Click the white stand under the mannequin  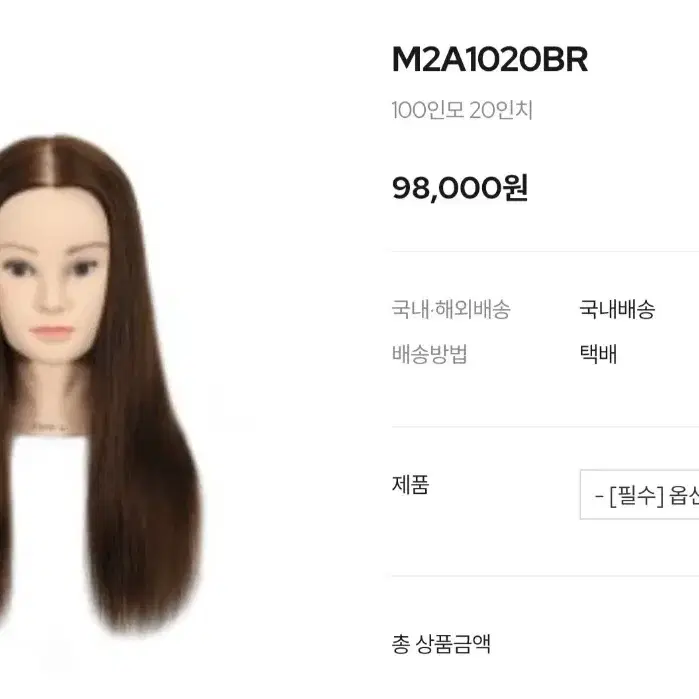(x=45, y=535)
